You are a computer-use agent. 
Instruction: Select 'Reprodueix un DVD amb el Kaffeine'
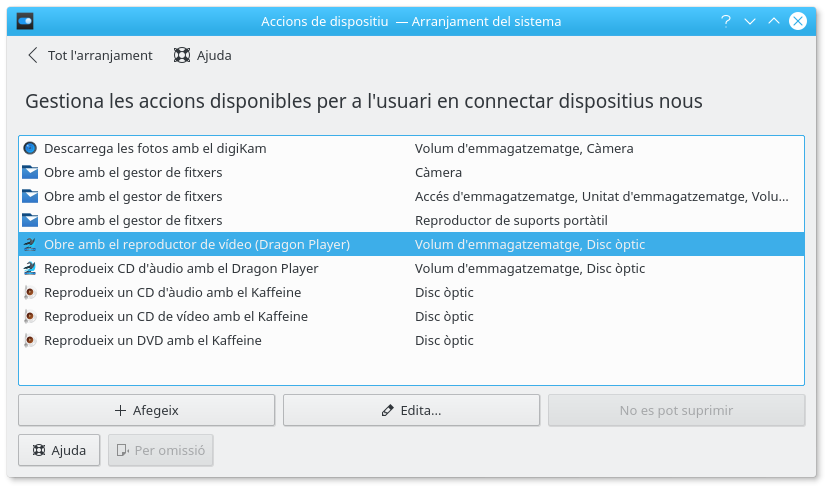pyautogui.click(x=153, y=340)
